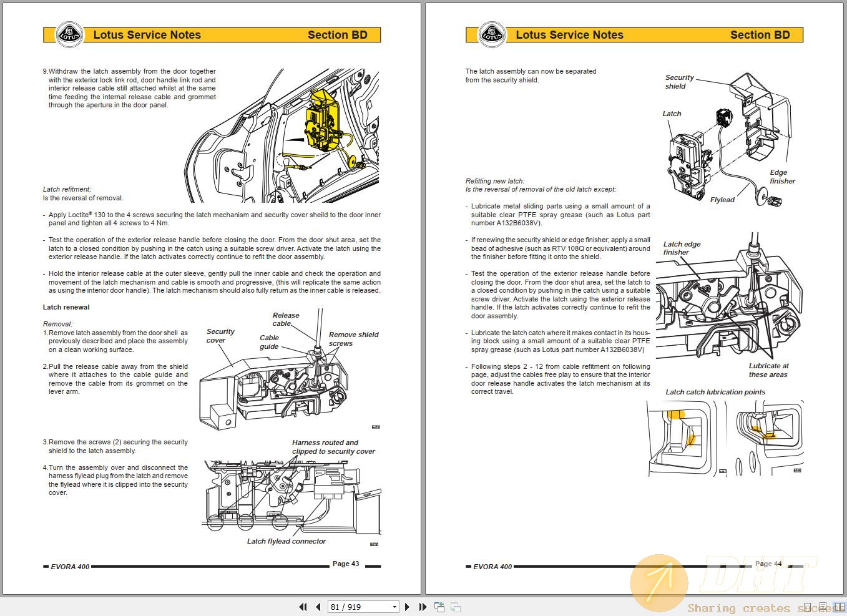Click 'Lotus Service Notes' header on page 43
This screenshot has height=616, width=847.
pyautogui.click(x=147, y=35)
